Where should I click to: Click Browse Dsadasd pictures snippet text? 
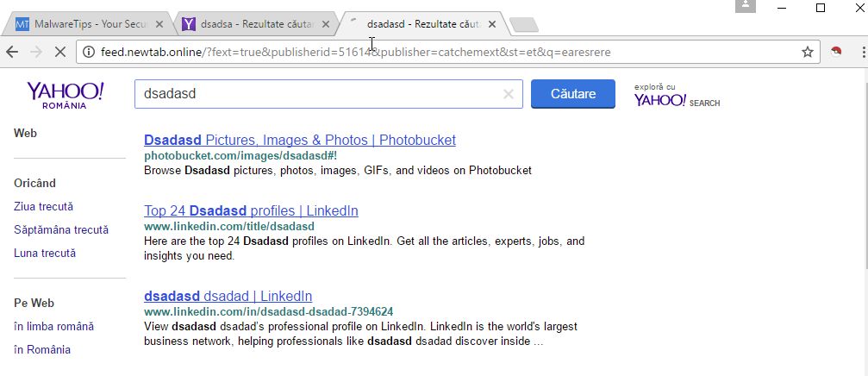[338, 171]
